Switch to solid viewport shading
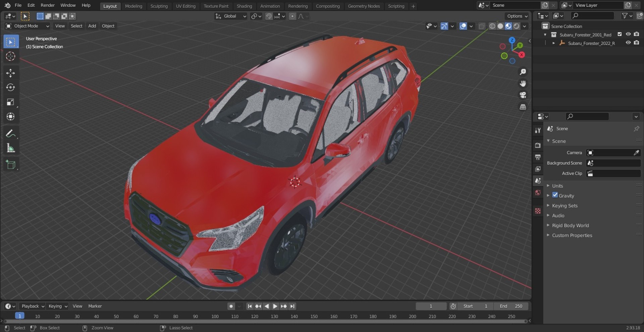The width and height of the screenshot is (644, 332). click(500, 26)
